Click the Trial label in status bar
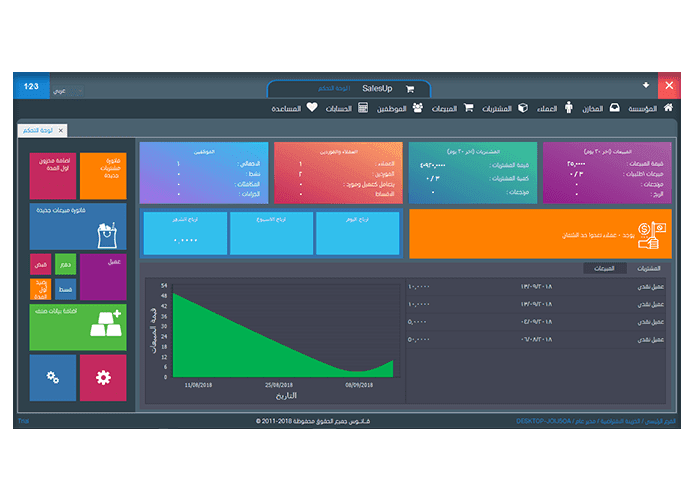The width and height of the screenshot is (700, 500). (24, 421)
